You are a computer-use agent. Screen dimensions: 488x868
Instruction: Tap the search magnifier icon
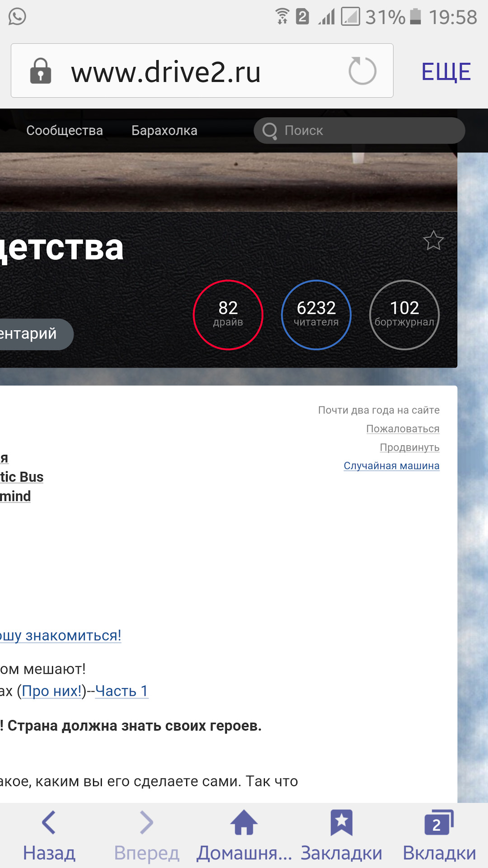[x=270, y=131]
